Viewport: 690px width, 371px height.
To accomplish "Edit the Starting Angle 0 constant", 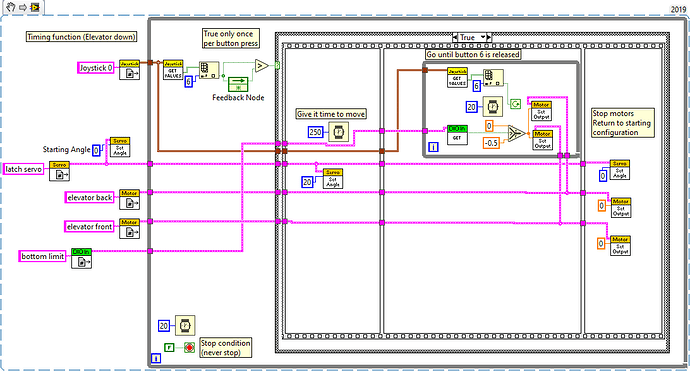I will click(x=96, y=151).
